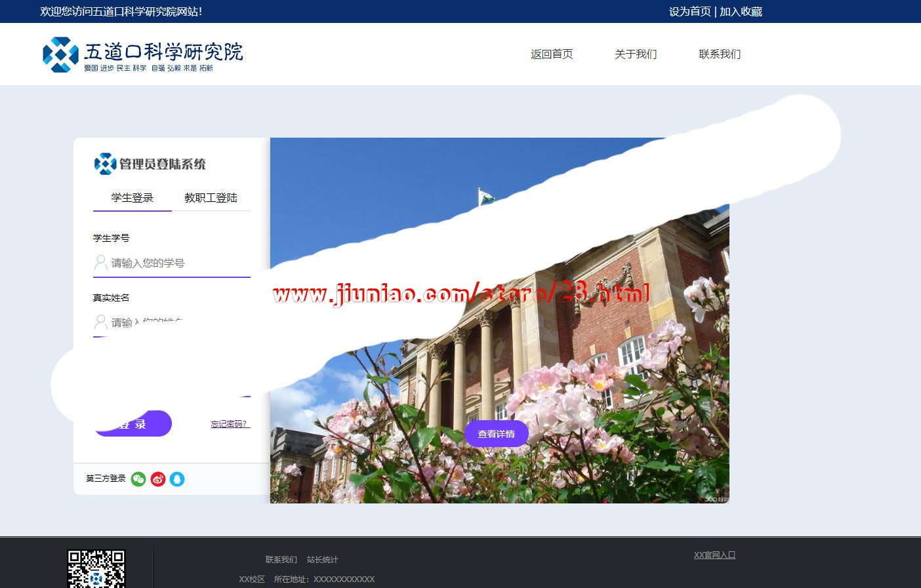Click the user icon in 真实姓名 field

[100, 323]
